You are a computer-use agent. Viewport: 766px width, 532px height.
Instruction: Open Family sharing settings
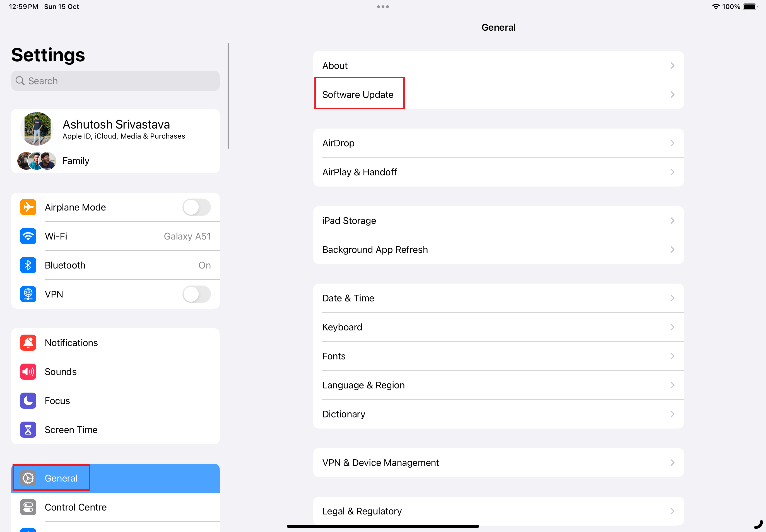point(115,160)
